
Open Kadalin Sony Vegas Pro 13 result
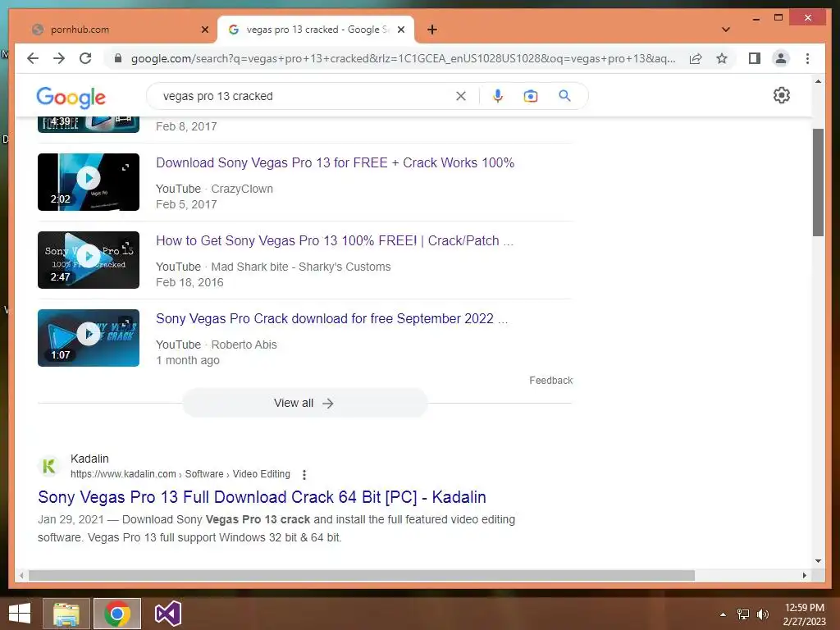click(262, 497)
